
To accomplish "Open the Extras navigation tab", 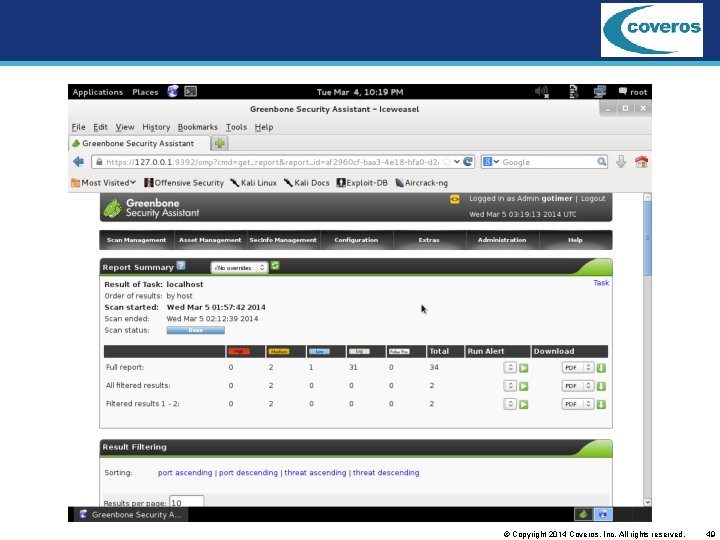I will coord(429,240).
